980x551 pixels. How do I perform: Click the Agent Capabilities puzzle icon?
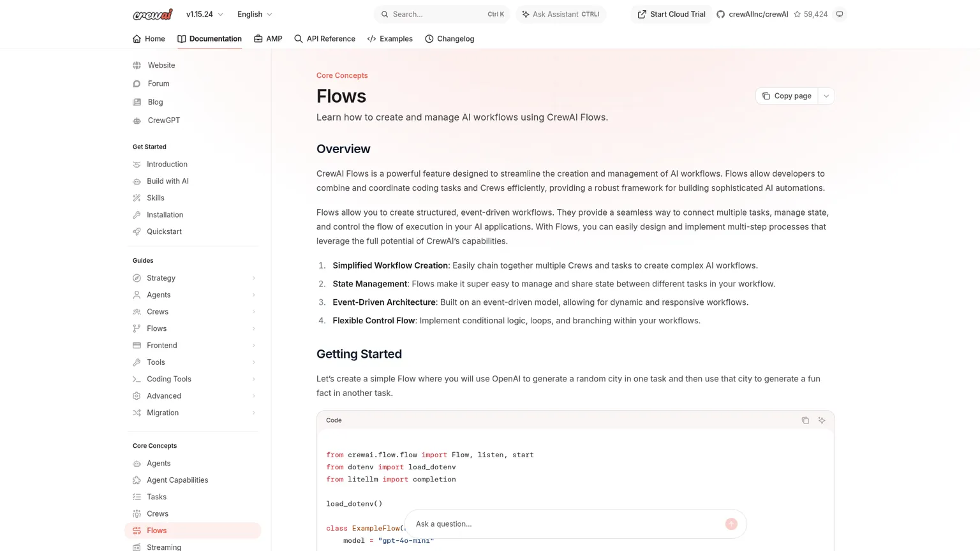click(137, 480)
